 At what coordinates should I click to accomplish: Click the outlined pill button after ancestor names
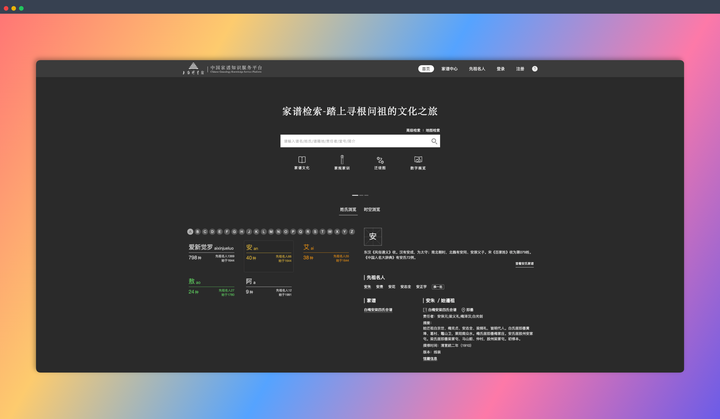tap(438, 287)
